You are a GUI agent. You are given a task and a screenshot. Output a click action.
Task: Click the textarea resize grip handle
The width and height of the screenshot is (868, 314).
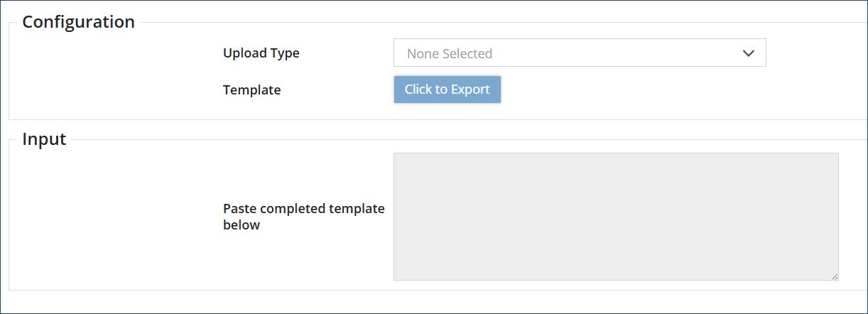835,276
